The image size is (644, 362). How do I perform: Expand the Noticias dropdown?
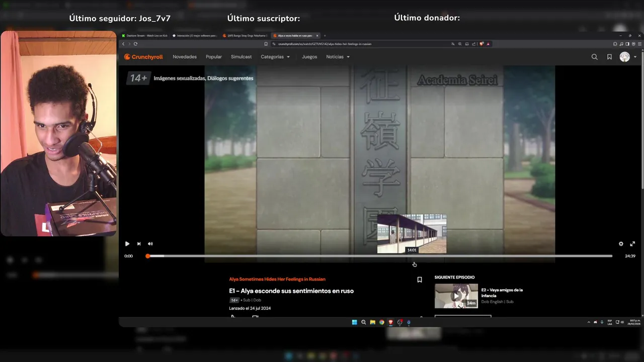click(338, 57)
